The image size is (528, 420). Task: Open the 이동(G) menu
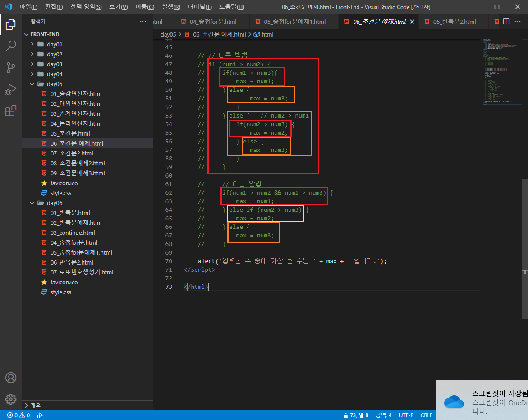pos(145,7)
